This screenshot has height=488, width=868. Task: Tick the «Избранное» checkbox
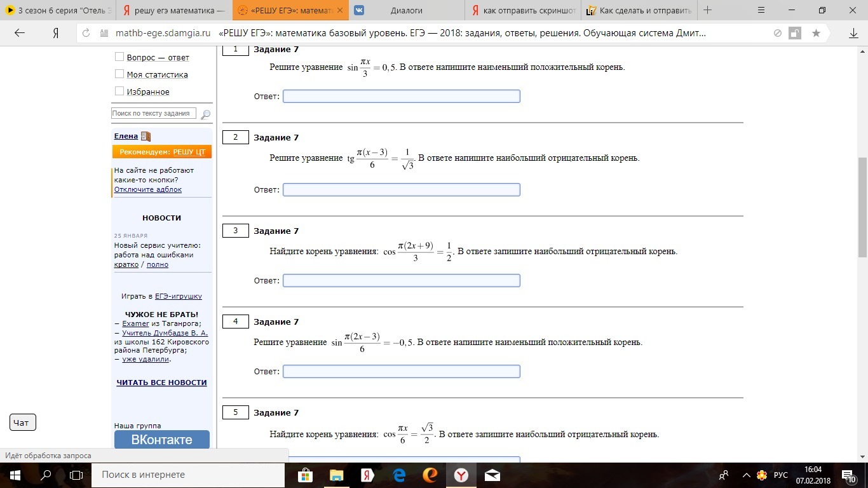point(119,91)
